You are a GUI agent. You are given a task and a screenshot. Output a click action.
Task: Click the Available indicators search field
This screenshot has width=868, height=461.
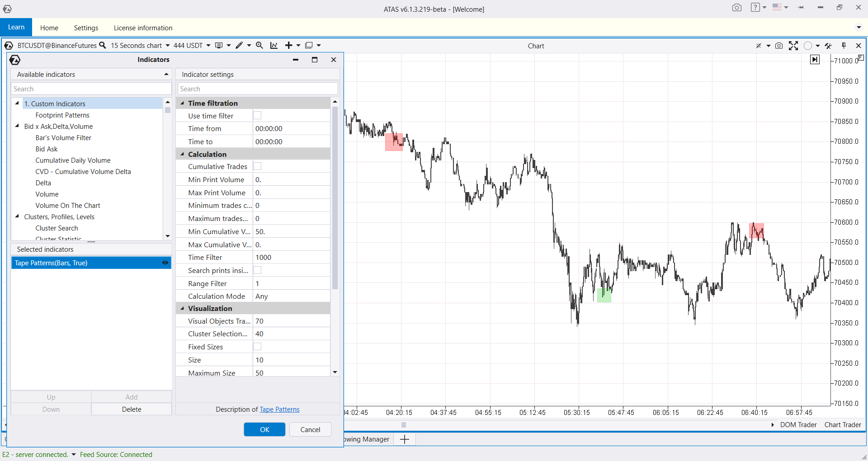point(91,89)
